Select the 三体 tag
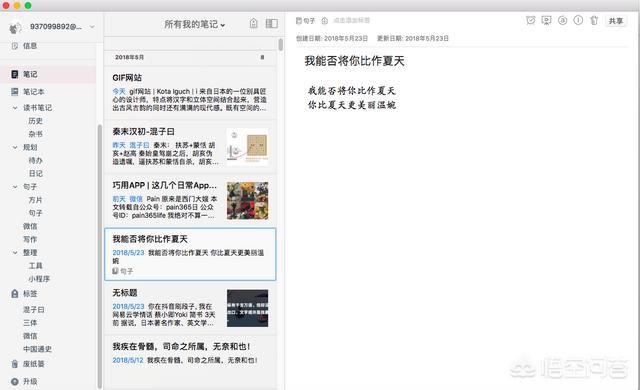This screenshot has width=640, height=390. click(x=30, y=323)
